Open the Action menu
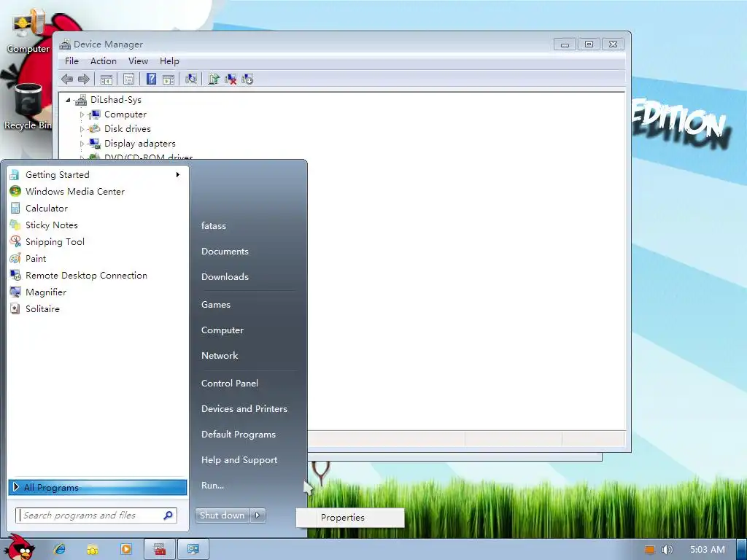The image size is (747, 560). (104, 61)
